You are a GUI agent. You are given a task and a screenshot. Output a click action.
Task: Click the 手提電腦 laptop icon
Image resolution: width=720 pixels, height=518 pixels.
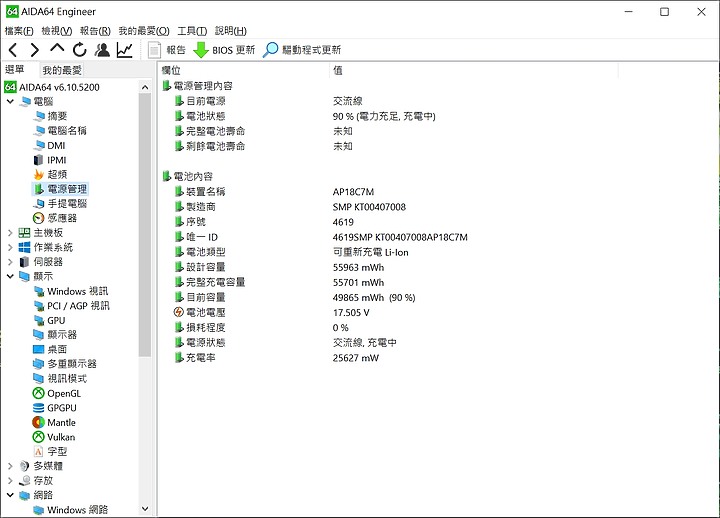(39, 203)
